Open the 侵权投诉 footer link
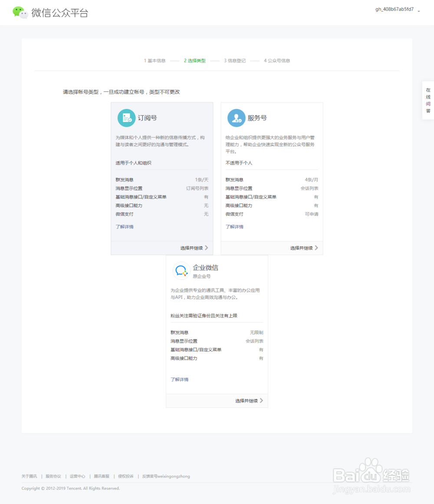The width and height of the screenshot is (434, 504). tap(126, 476)
